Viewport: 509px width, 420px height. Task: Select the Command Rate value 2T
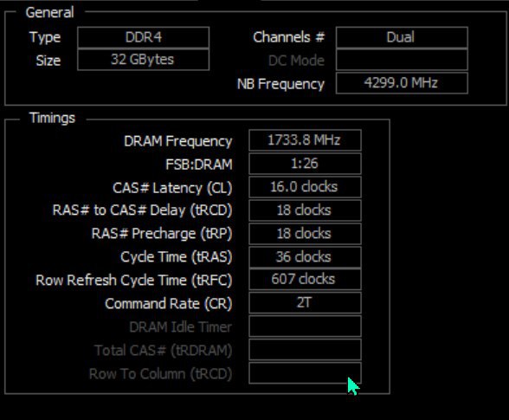[x=305, y=303]
